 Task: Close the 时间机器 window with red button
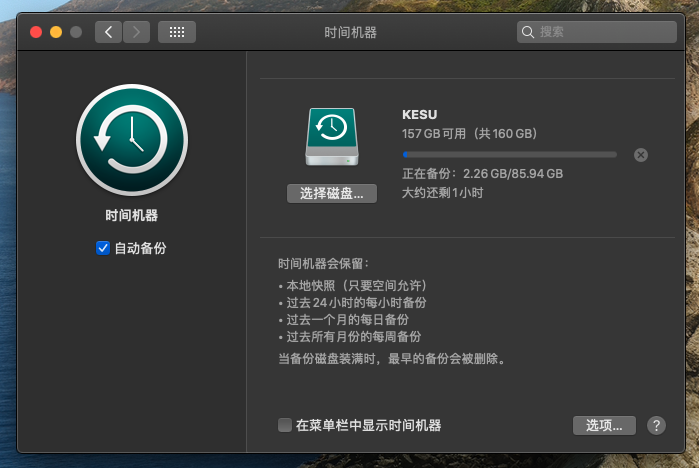click(x=36, y=32)
